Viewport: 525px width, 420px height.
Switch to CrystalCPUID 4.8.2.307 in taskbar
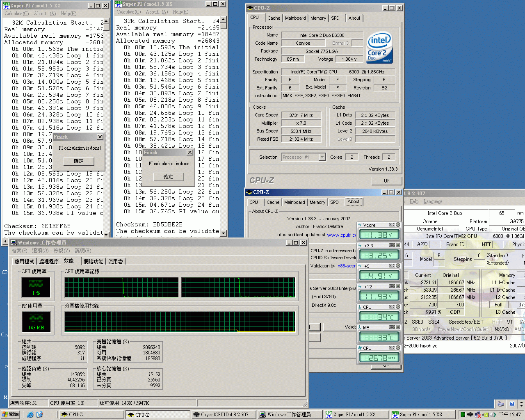point(224,415)
